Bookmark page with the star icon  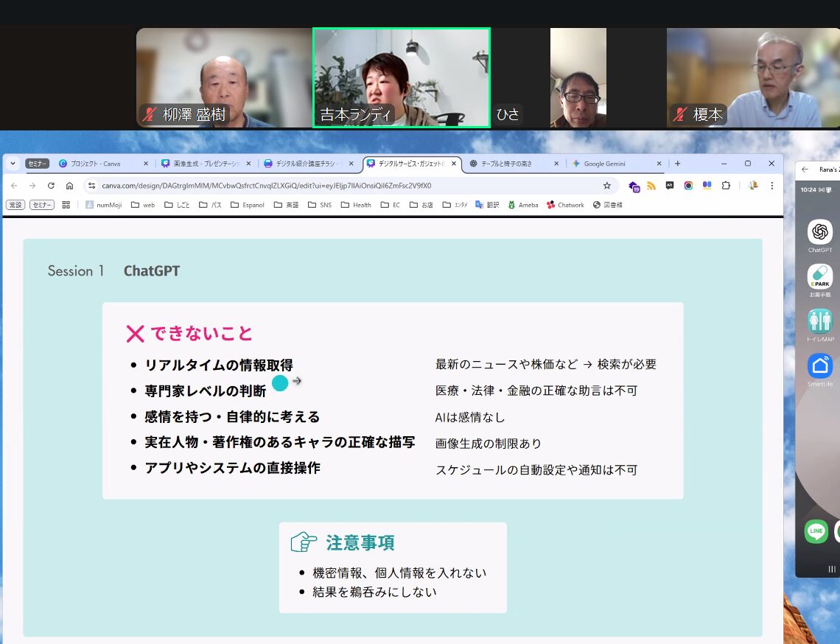(607, 186)
